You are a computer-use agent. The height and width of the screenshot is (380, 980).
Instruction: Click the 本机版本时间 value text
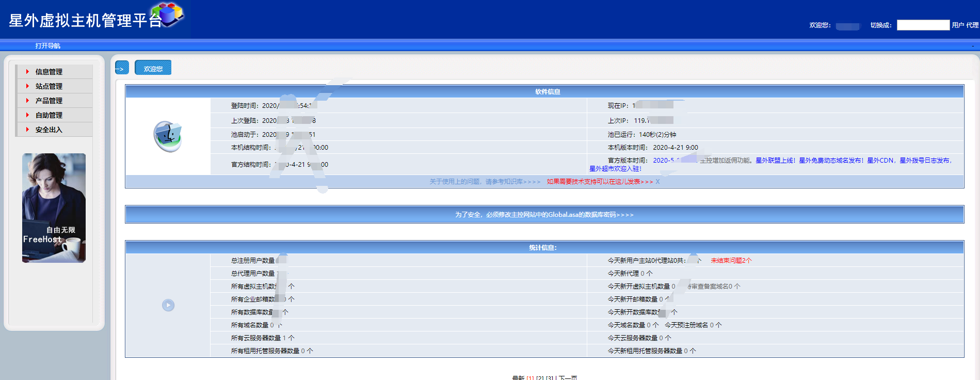676,148
